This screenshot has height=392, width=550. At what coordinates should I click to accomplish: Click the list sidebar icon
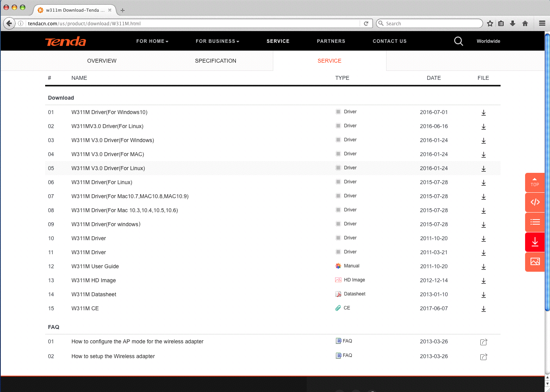[x=535, y=222]
